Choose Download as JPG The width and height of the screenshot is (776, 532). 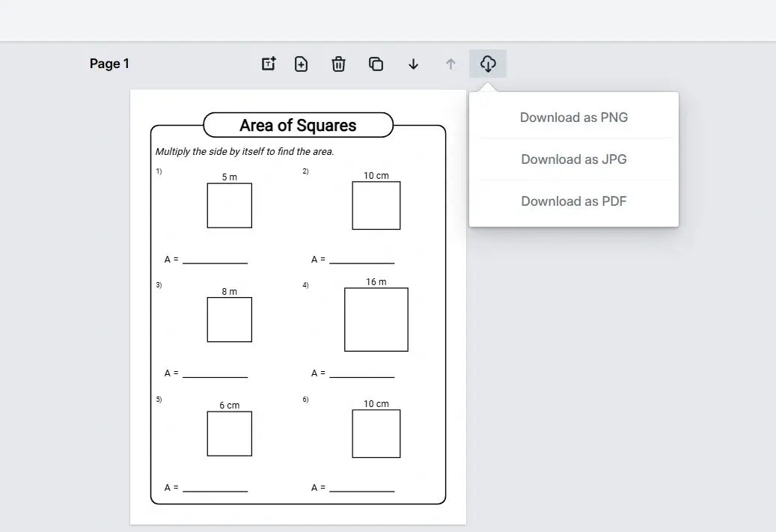point(574,159)
